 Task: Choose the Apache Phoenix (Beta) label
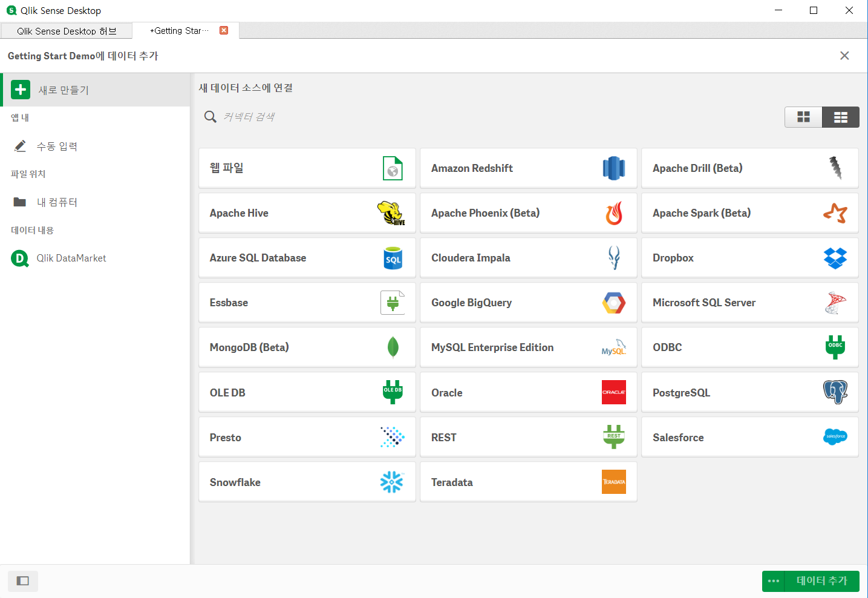[485, 213]
